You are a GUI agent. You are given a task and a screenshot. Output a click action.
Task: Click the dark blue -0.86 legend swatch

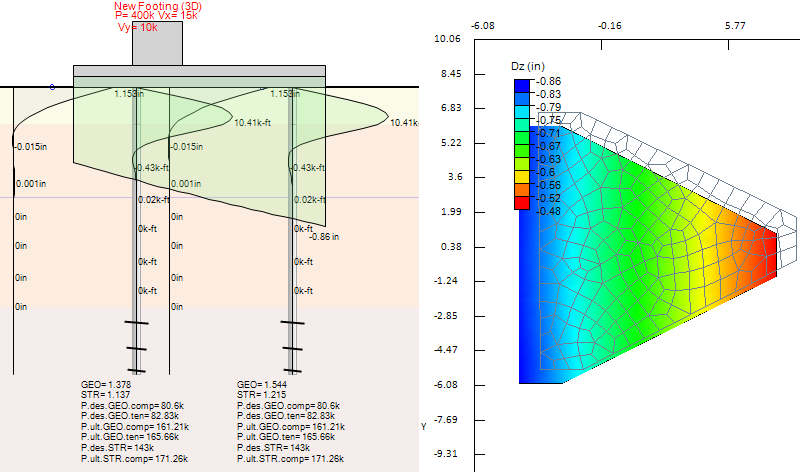pos(522,85)
